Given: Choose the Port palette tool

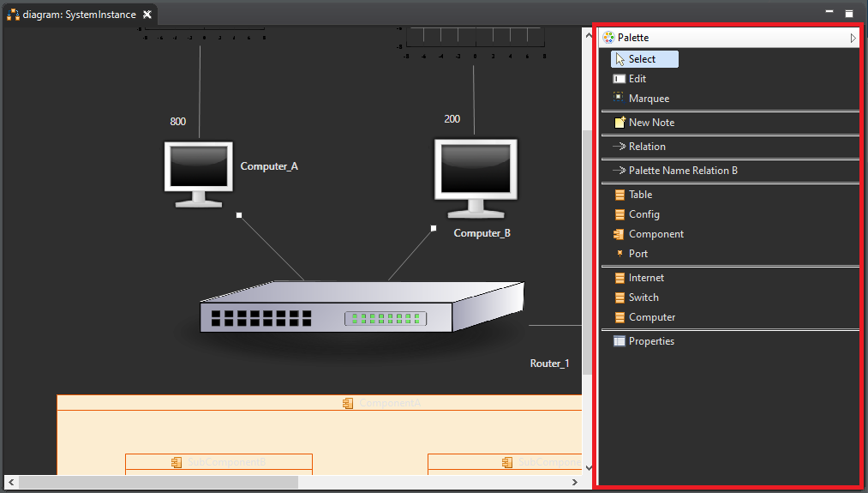Looking at the screenshot, I should tap(638, 254).
